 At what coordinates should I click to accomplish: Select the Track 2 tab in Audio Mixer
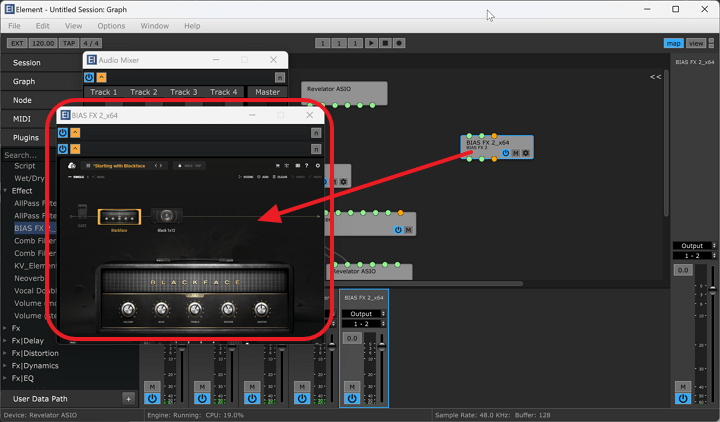click(x=144, y=92)
